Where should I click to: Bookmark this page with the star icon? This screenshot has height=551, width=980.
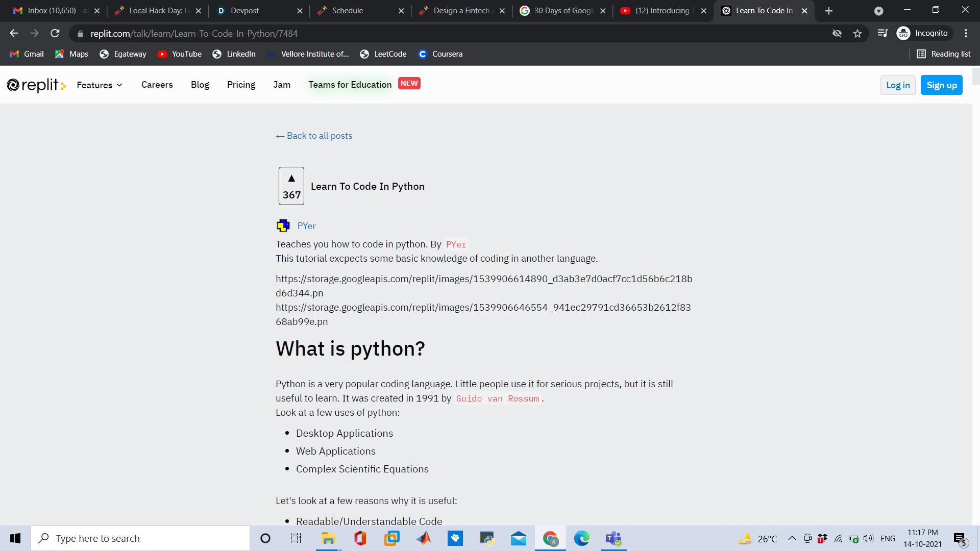pyautogui.click(x=857, y=34)
